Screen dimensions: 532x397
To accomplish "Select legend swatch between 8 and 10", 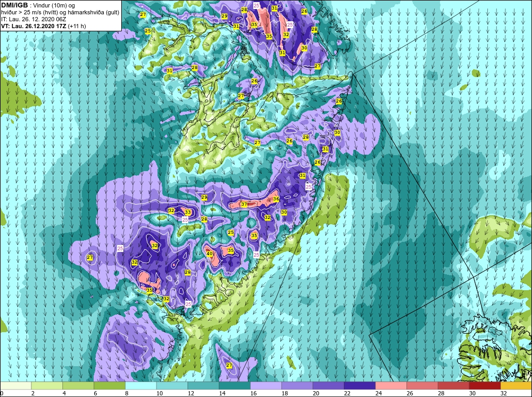I will click(141, 386).
